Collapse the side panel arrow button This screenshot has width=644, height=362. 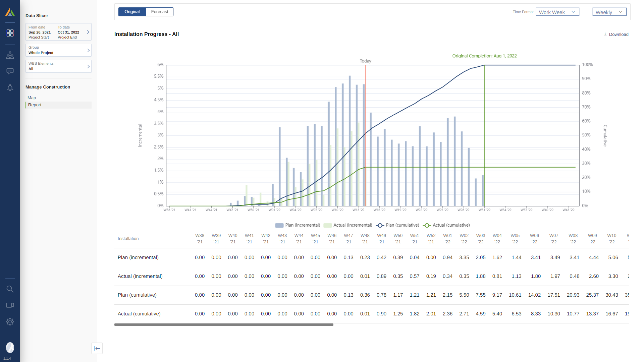click(x=97, y=348)
